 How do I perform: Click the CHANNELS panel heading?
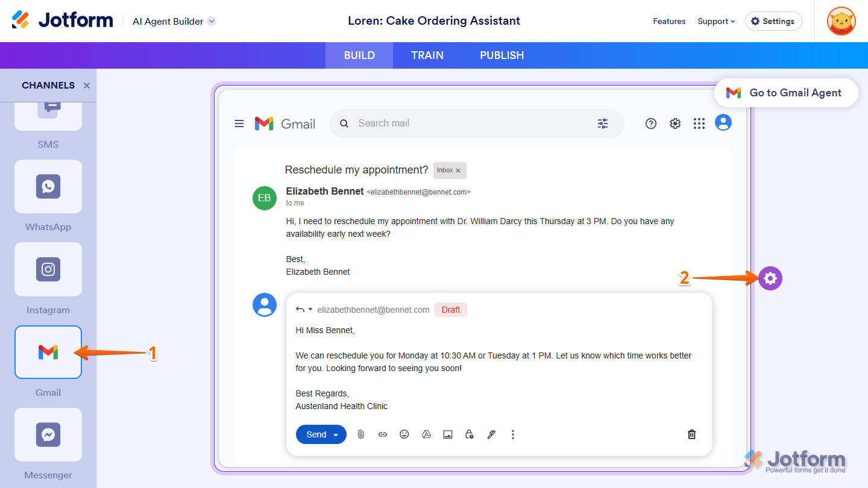48,86
